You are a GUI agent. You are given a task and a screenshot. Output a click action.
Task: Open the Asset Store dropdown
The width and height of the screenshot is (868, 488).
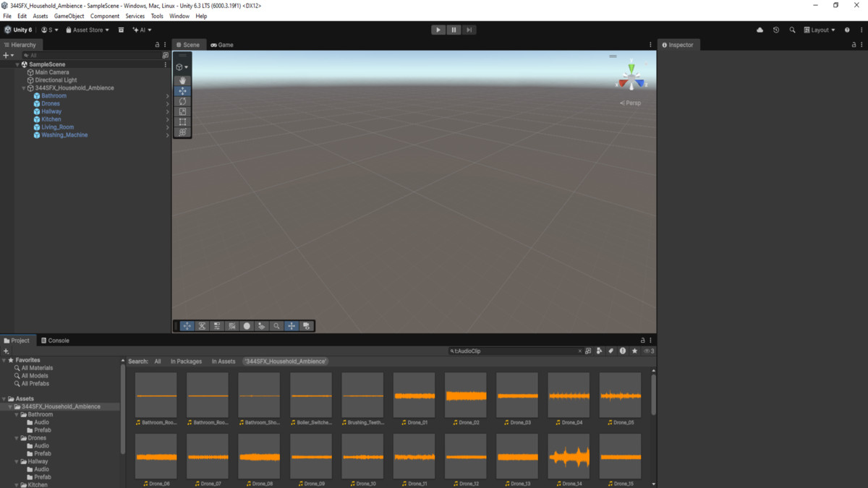point(88,30)
